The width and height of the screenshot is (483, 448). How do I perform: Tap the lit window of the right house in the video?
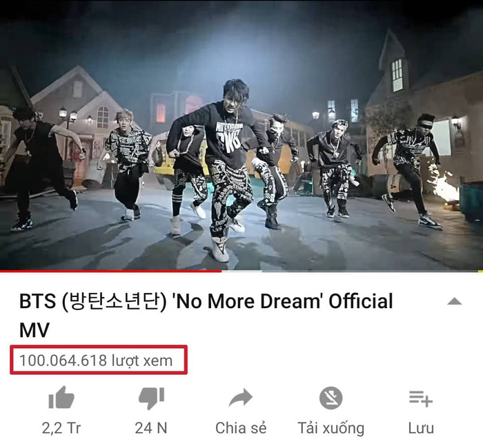[397, 74]
